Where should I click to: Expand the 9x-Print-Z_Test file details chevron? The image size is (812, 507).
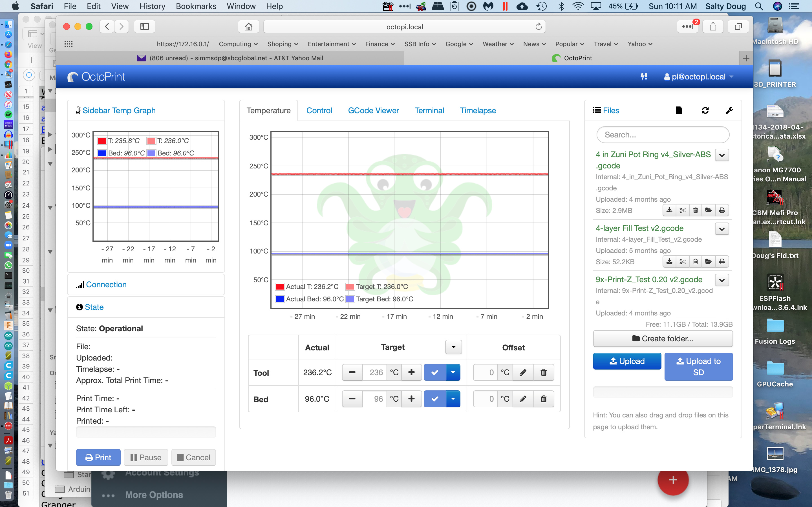pos(722,280)
